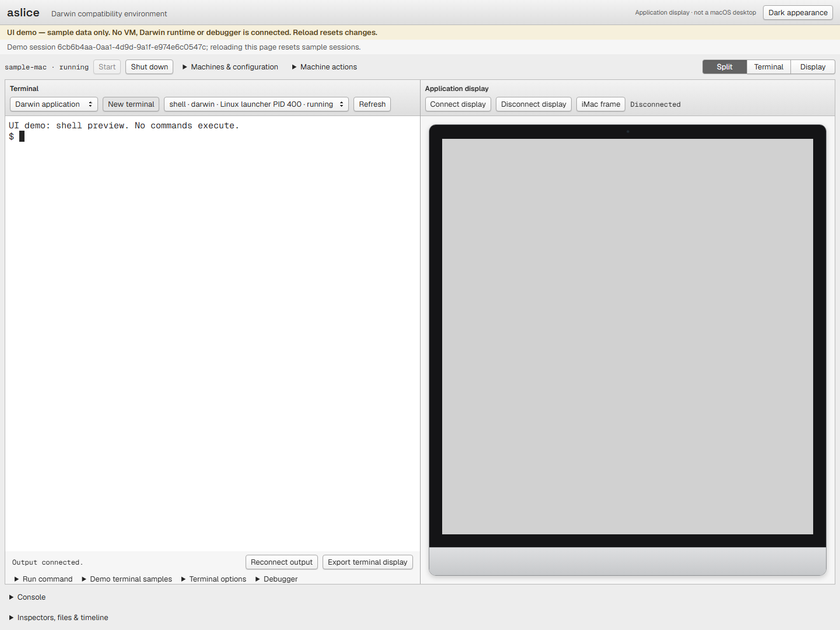Shut down the sample-mac machine
Viewport: 840px width, 630px height.
point(149,67)
